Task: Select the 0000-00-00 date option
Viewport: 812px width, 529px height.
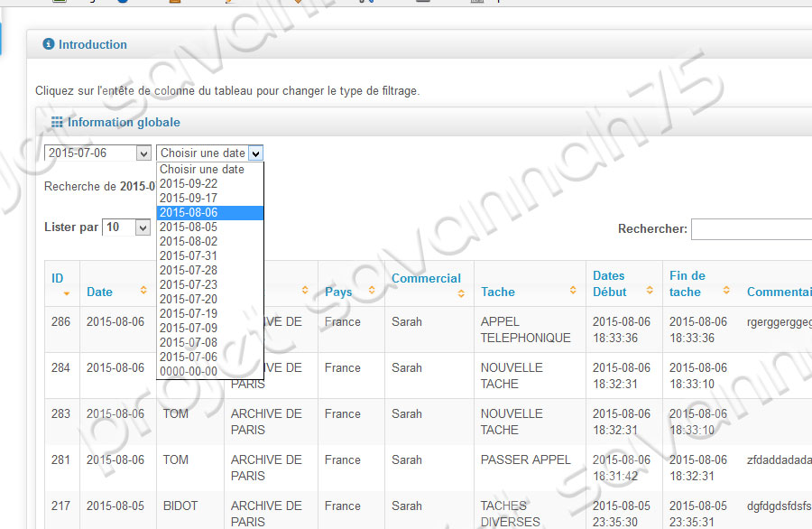Action: (189, 371)
